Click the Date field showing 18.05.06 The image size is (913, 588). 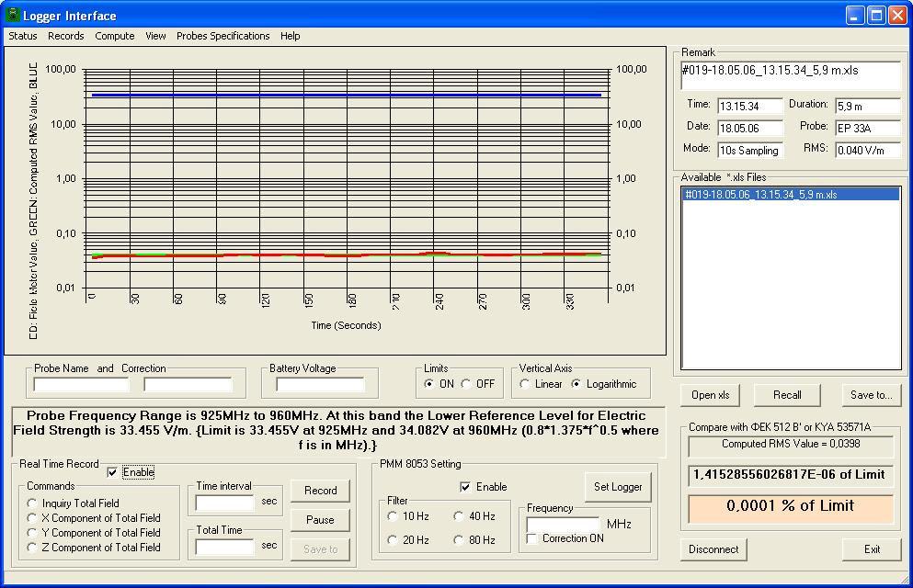click(x=750, y=128)
